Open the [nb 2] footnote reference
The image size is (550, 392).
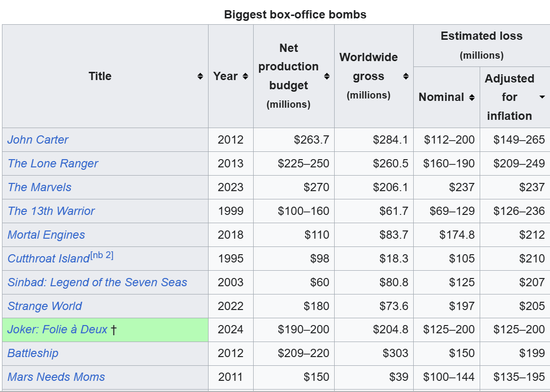[x=102, y=255]
